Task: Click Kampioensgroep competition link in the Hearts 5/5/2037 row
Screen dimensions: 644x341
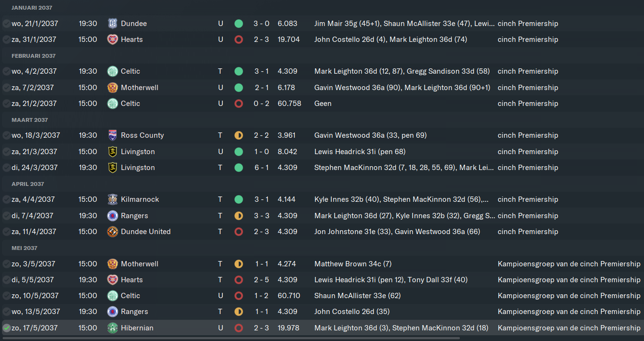Action: (x=569, y=280)
